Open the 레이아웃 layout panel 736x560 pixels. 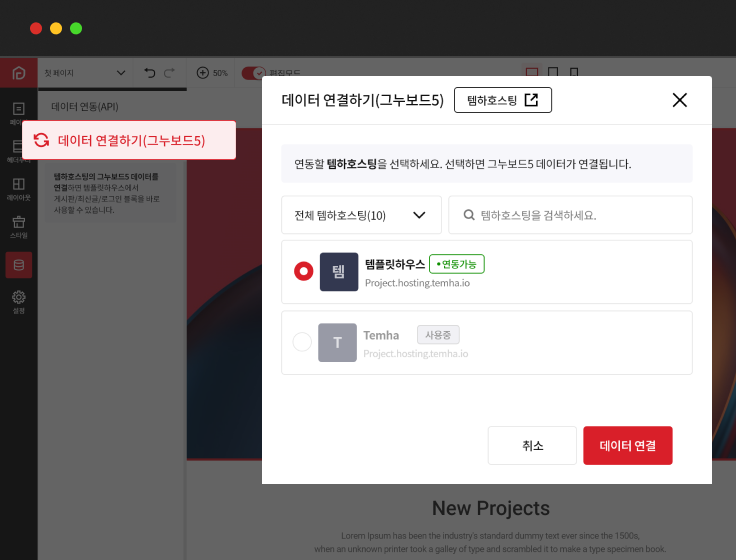[x=19, y=189]
